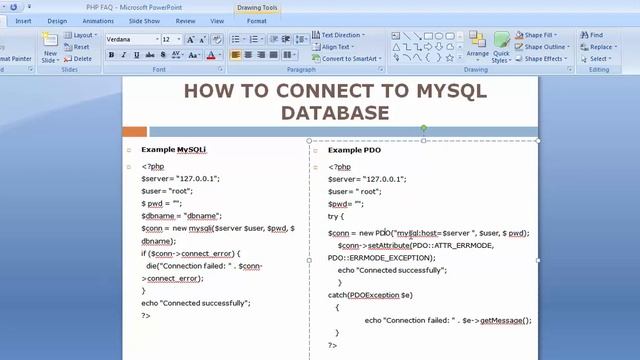Increase list indent level
640x360 pixels.
pos(286,39)
